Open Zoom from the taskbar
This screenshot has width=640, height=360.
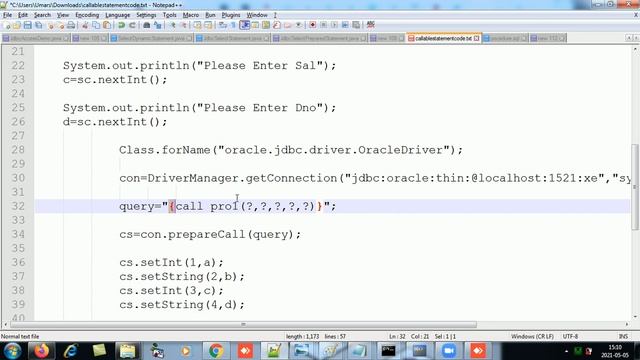pos(448,351)
